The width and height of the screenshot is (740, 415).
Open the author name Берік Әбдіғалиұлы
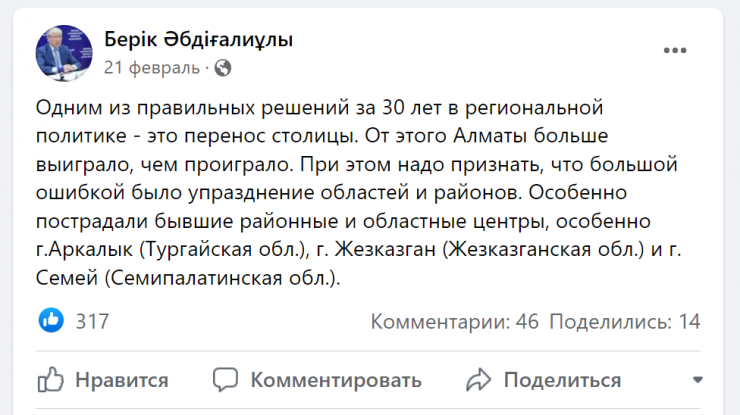[199, 40]
